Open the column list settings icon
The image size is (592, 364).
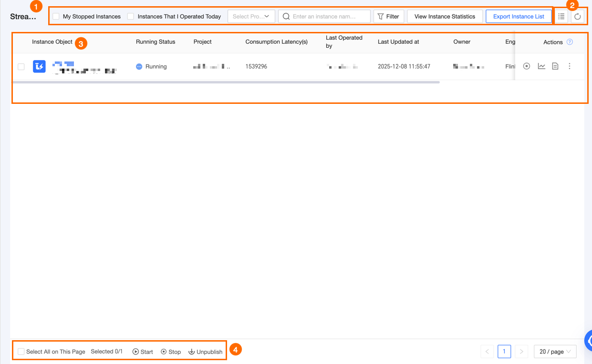(561, 16)
